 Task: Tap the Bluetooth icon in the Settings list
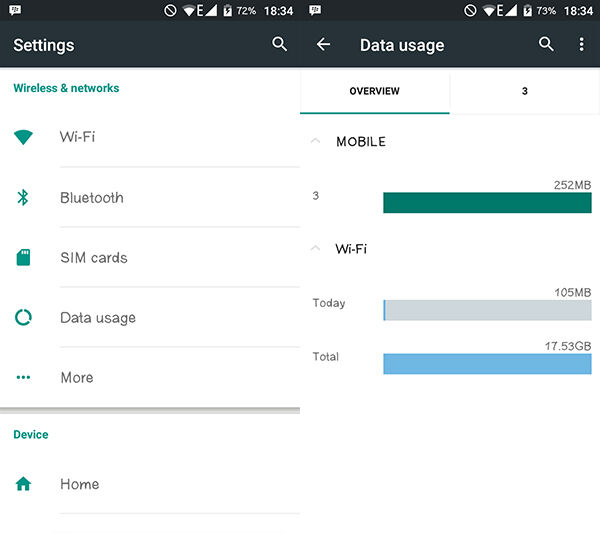pyautogui.click(x=23, y=197)
